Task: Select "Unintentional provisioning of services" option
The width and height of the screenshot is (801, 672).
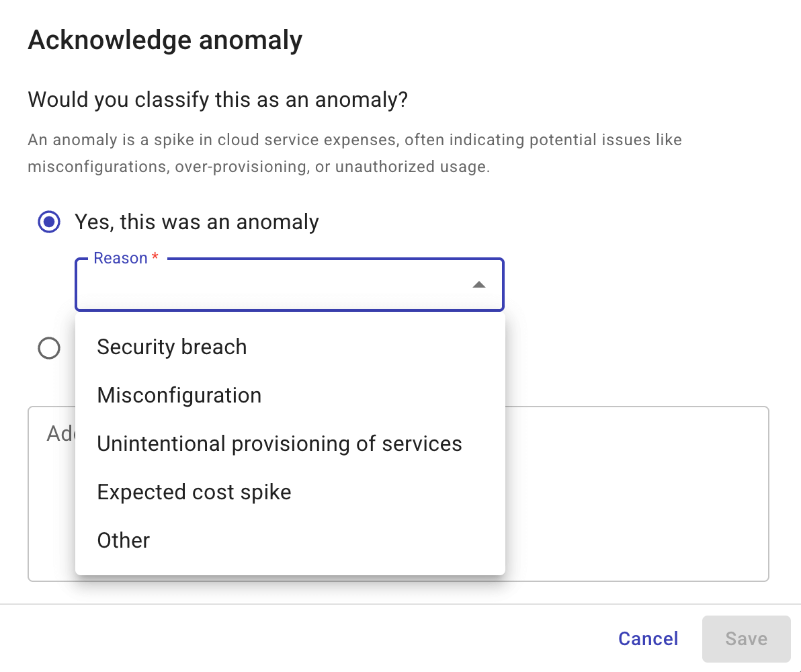Action: 280,444
